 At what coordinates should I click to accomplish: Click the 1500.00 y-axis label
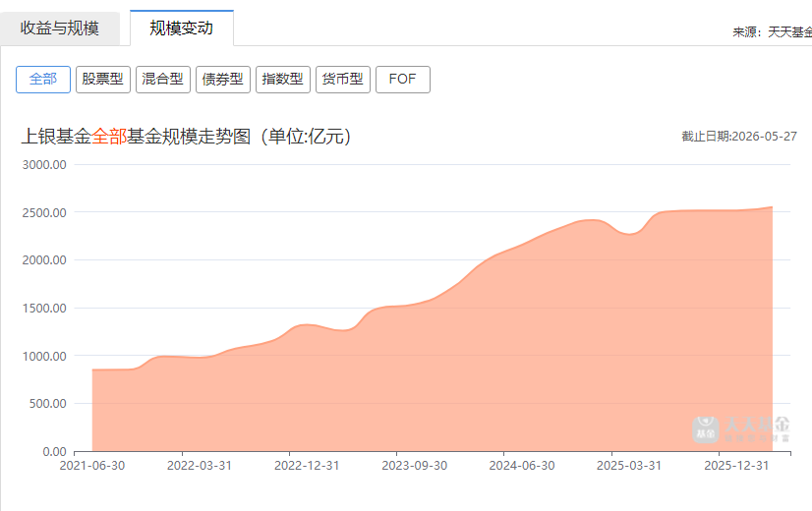[44, 309]
